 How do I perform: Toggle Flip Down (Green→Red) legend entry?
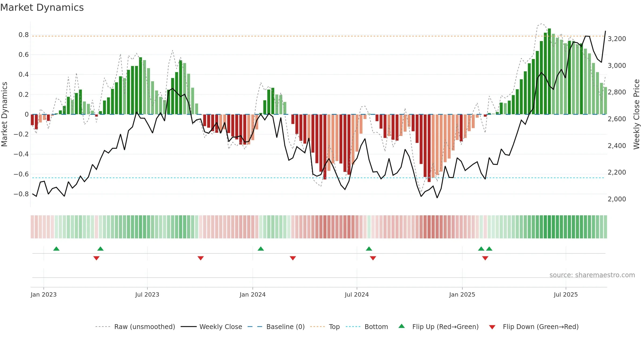(534, 327)
